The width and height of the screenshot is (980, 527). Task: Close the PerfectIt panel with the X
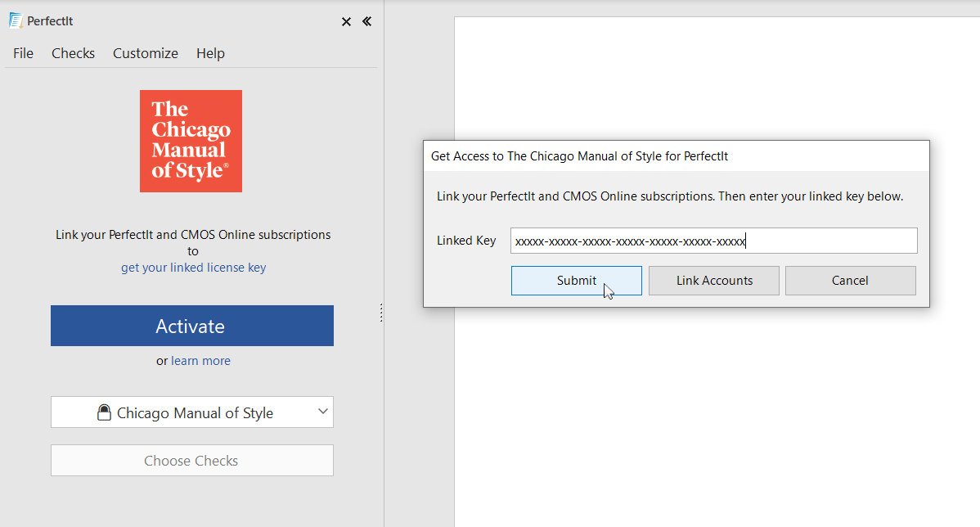pos(346,22)
